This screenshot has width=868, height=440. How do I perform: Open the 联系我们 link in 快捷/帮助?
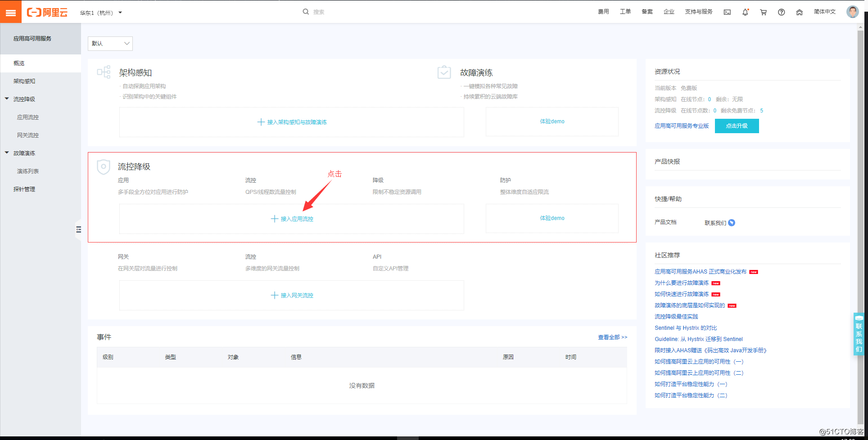pos(715,223)
